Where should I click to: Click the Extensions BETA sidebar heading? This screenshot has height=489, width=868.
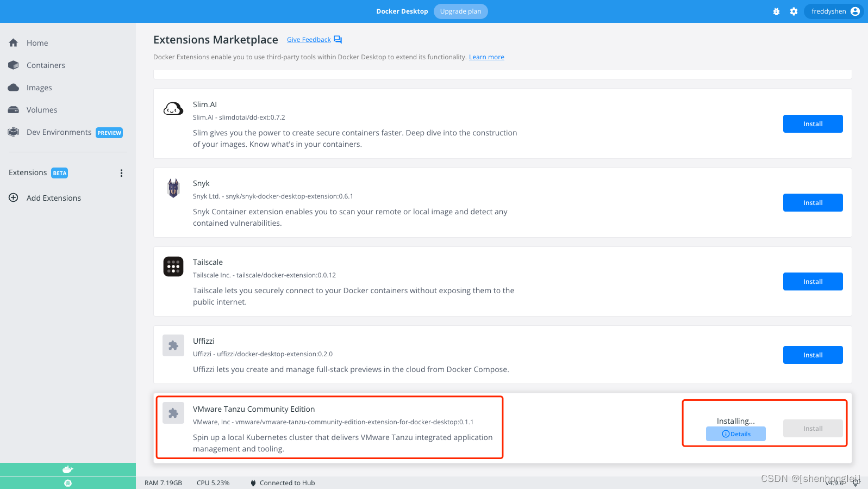point(38,173)
